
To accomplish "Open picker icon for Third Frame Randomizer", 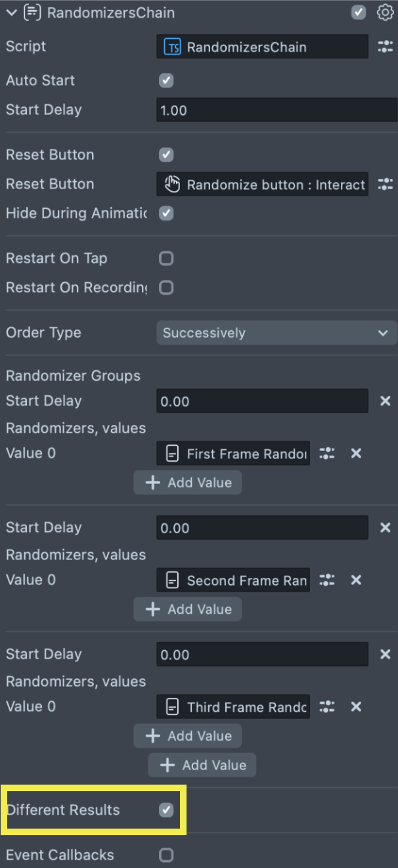I will (x=327, y=706).
